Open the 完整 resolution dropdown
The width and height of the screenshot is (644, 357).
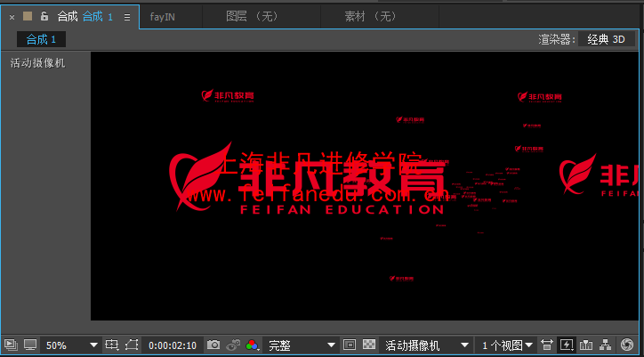click(301, 345)
